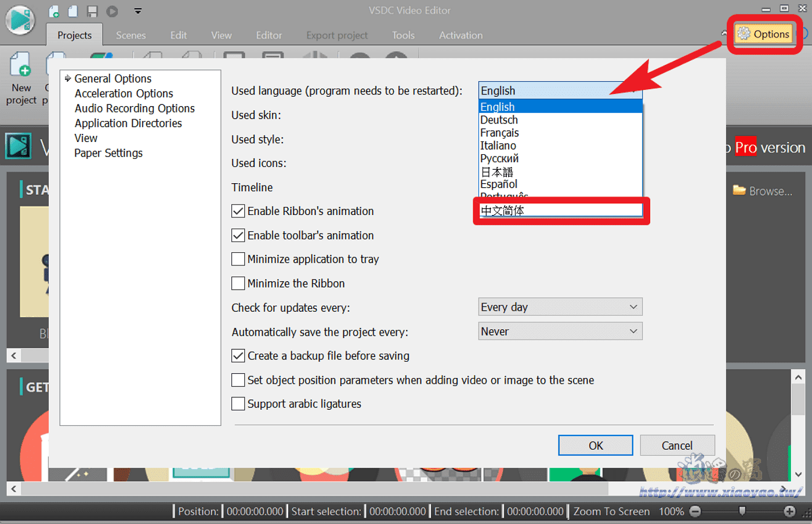Enable Minimize application to tray
This screenshot has height=524, width=812.
tap(238, 259)
